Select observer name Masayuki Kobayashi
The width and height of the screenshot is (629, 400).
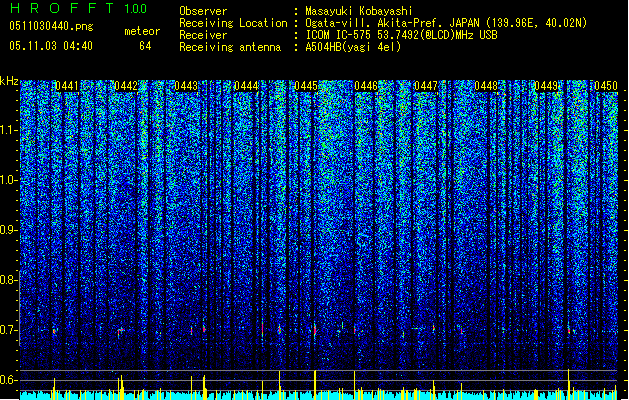pyautogui.click(x=358, y=11)
